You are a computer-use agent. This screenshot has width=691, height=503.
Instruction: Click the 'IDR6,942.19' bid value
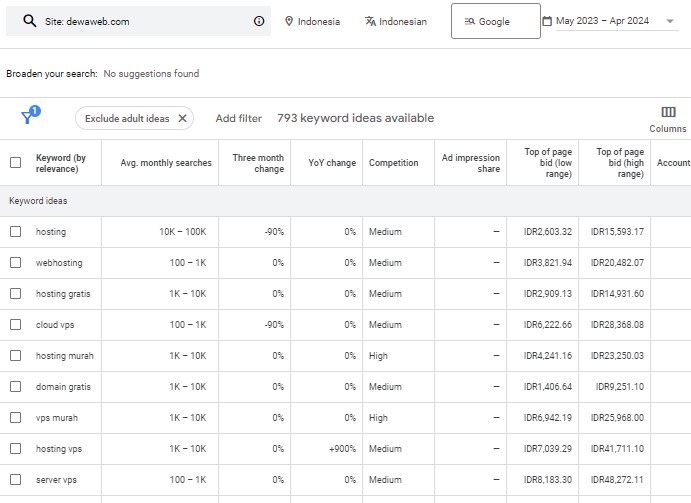548,418
